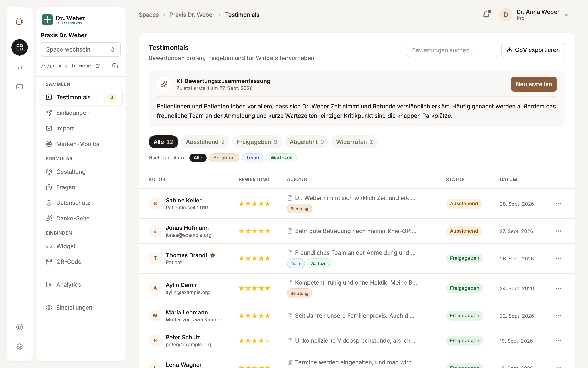
Task: Open row menu for Jonas Hofmann
Action: pos(558,231)
